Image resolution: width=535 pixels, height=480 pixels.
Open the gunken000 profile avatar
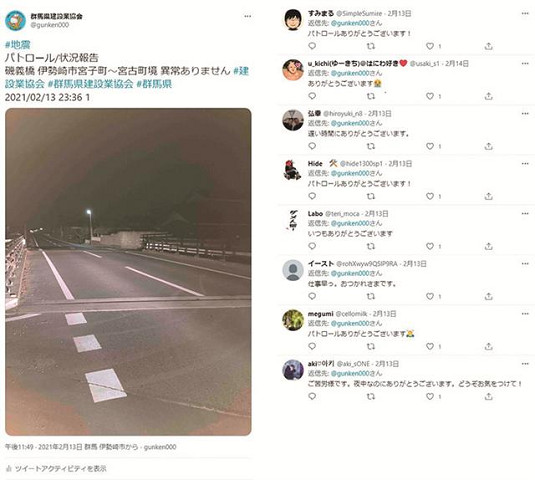[x=15, y=20]
